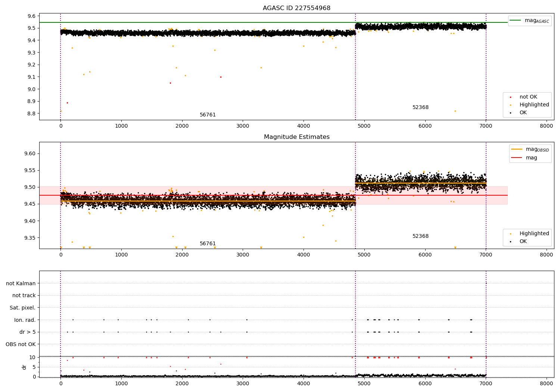Click y-tick '10' on dr axis
This screenshot has height=392, width=560.
(x=32, y=357)
